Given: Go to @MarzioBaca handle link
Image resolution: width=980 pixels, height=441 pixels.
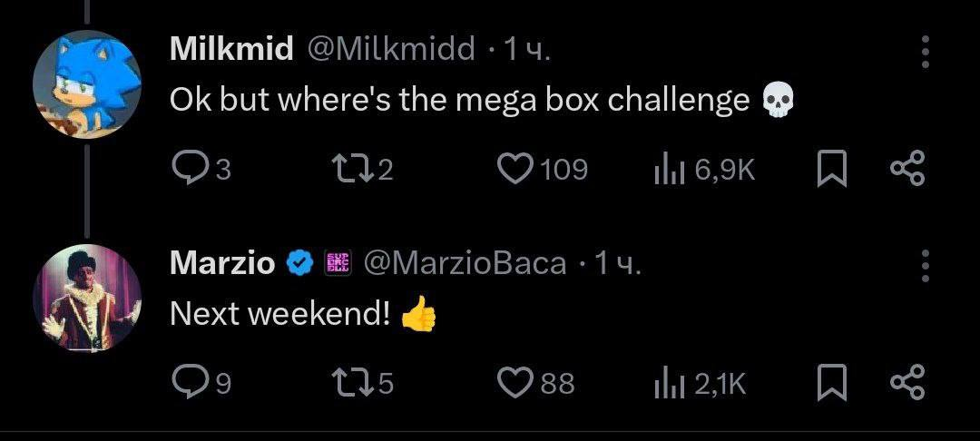Looking at the screenshot, I should (465, 264).
